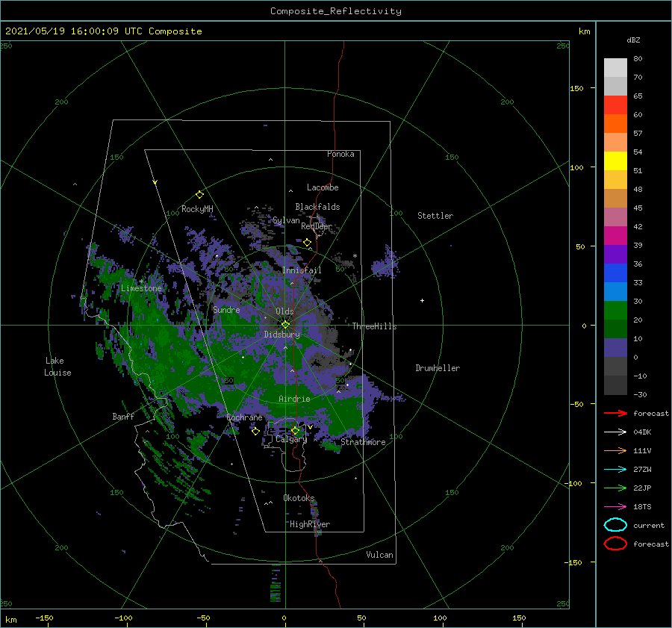
Task: Click the Innisfail town label
Action: (302, 270)
